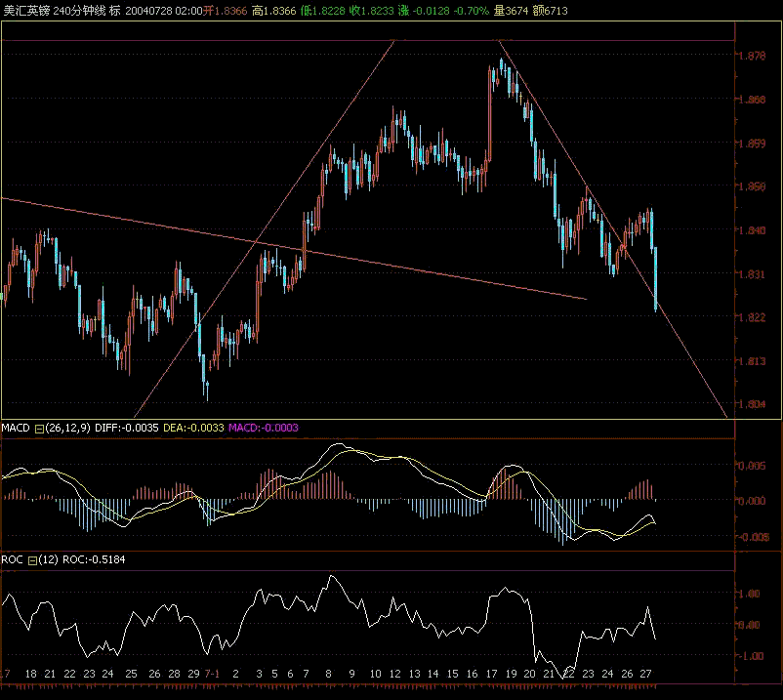Click the 1.804 price axis label

point(752,404)
